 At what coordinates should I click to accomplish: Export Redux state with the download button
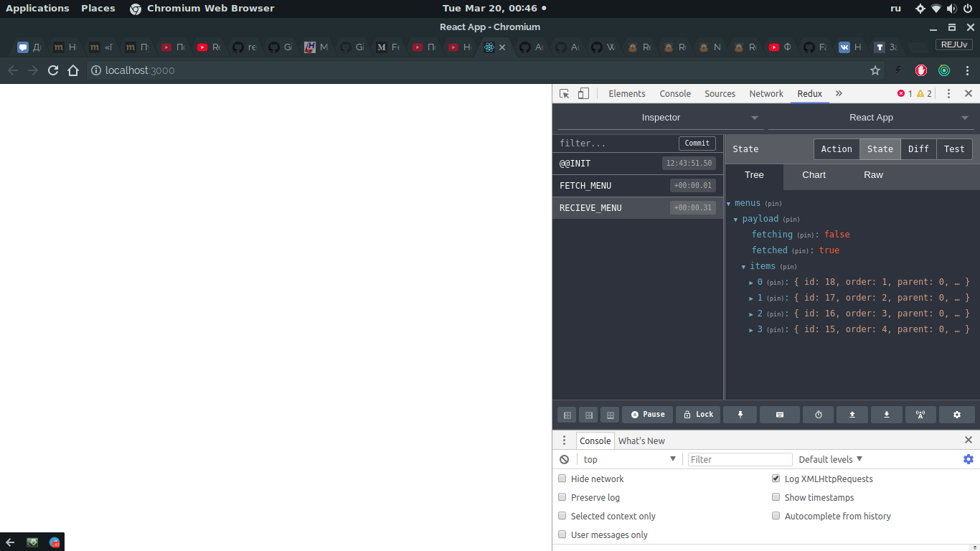[887, 415]
